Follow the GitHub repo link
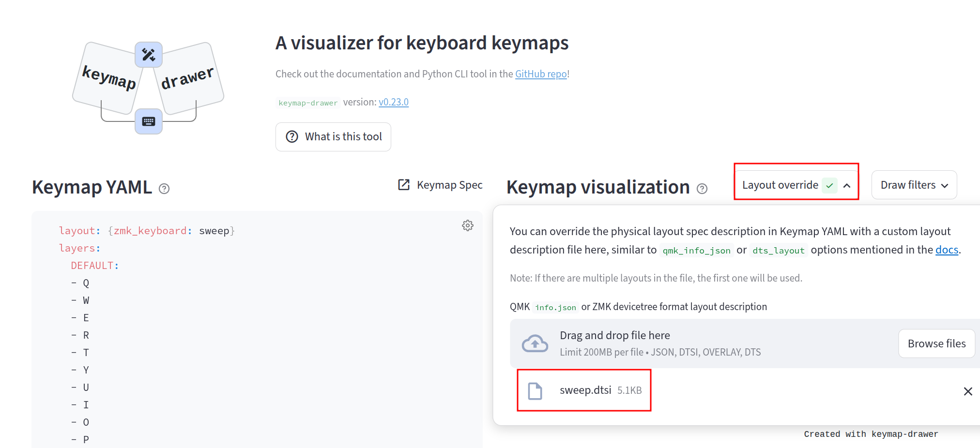This screenshot has height=448, width=980. [541, 74]
